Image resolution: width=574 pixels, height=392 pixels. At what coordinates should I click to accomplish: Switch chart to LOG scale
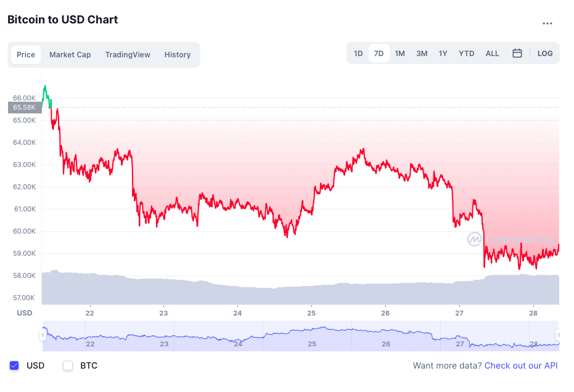click(545, 53)
